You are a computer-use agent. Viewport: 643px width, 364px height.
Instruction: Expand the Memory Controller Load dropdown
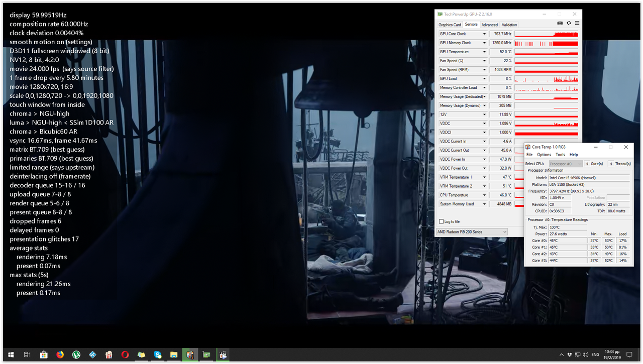pyautogui.click(x=484, y=88)
